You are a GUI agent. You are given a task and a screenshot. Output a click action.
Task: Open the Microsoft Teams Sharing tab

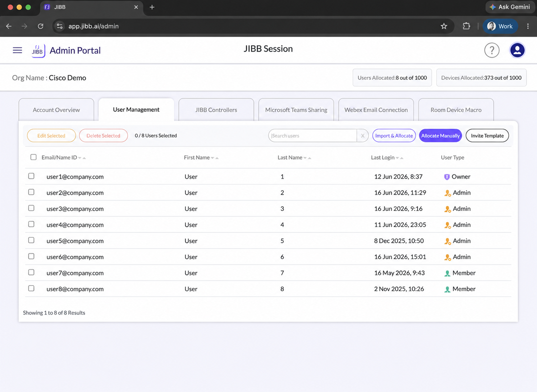(296, 110)
